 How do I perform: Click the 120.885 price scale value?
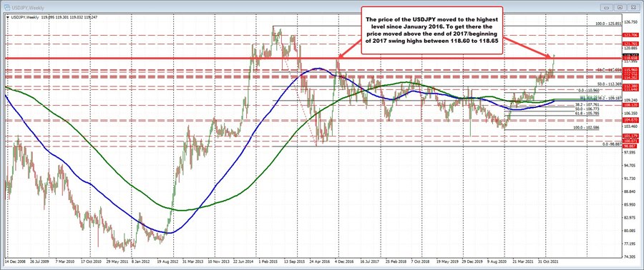point(630,49)
